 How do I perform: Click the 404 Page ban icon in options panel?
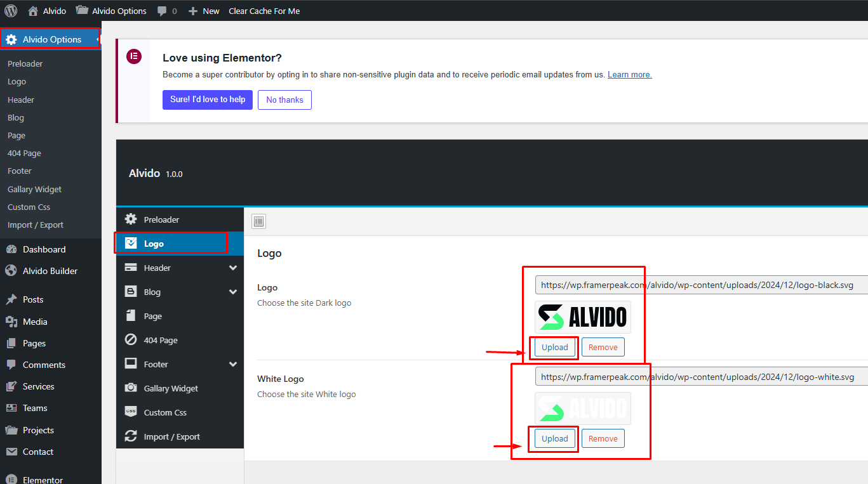point(131,340)
